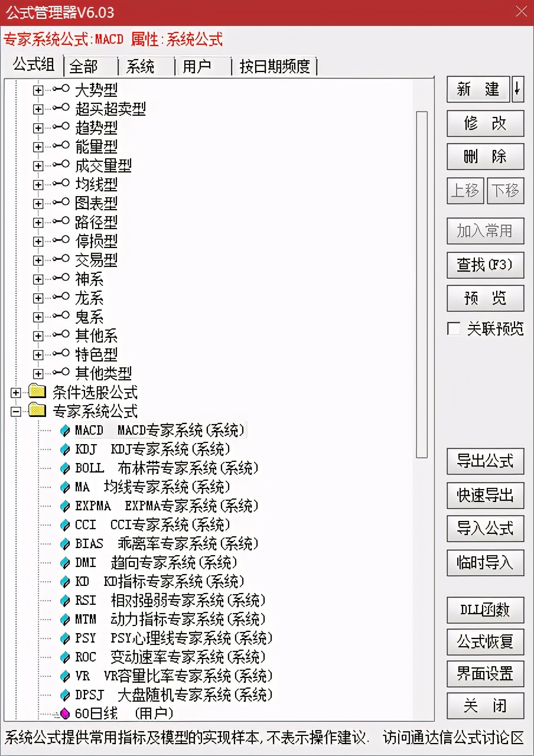
Task: Select the MACD expert system formula icon
Action: [66, 430]
